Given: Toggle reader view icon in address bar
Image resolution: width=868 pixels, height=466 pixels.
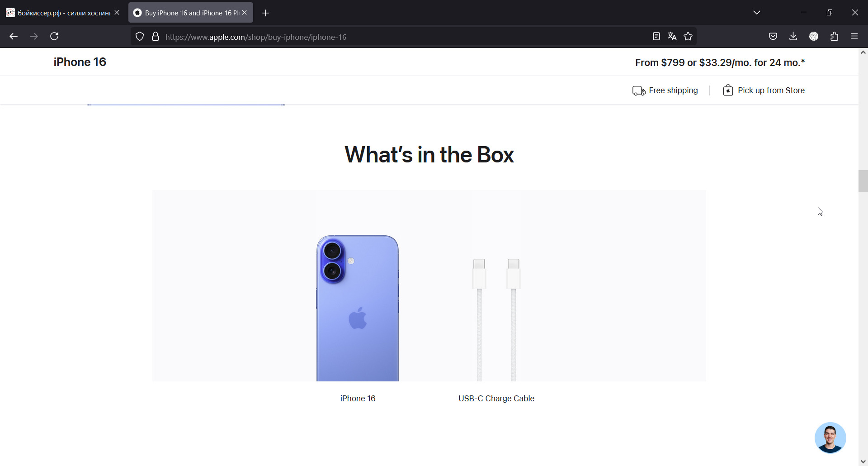Looking at the screenshot, I should coord(656,37).
